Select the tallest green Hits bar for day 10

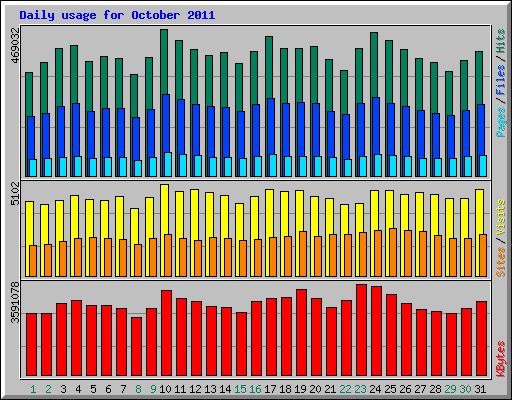pyautogui.click(x=164, y=62)
